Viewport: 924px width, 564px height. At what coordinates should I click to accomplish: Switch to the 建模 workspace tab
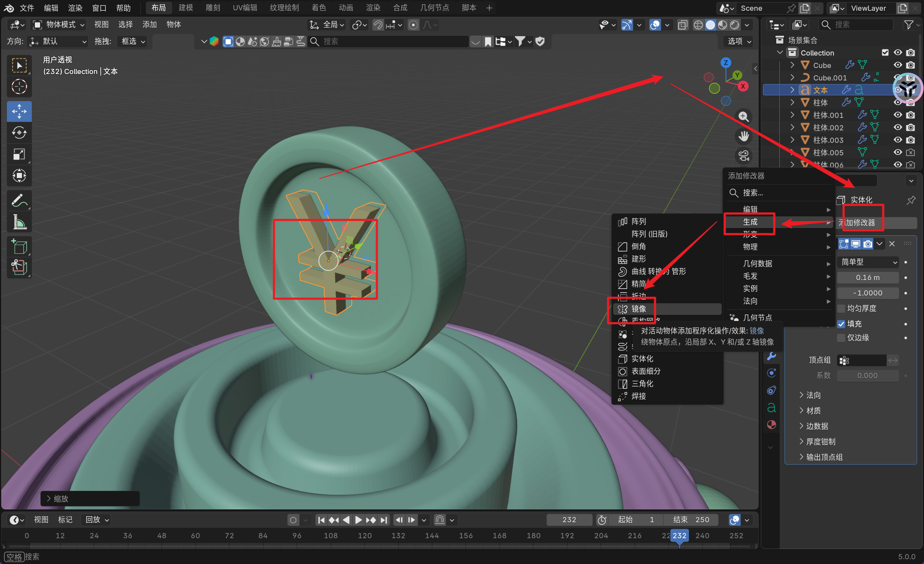coord(186,8)
